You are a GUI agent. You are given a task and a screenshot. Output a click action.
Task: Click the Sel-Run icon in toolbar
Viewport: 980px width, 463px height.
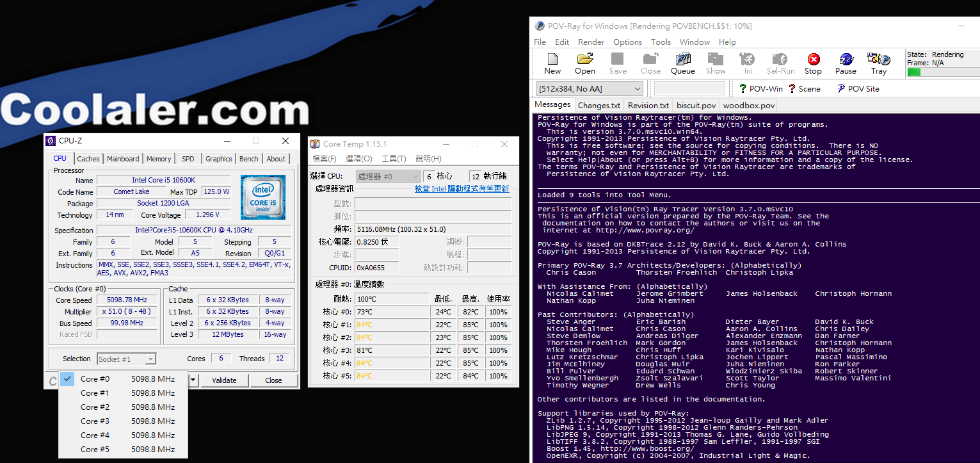pyautogui.click(x=780, y=60)
